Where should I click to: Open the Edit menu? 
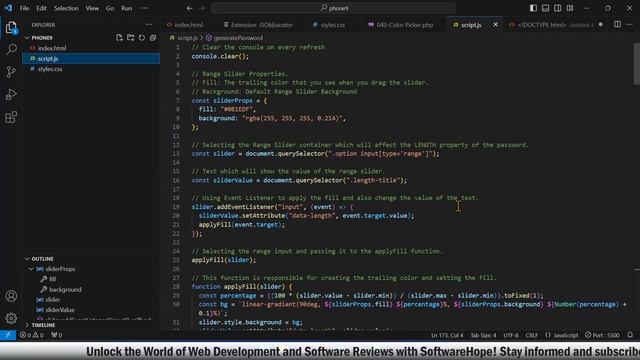click(x=41, y=8)
